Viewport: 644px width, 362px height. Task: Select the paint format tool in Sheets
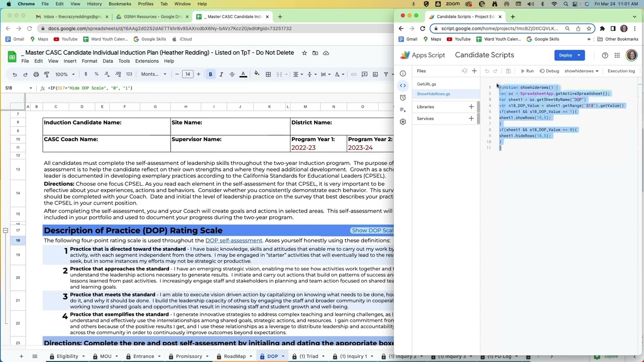tap(47, 74)
